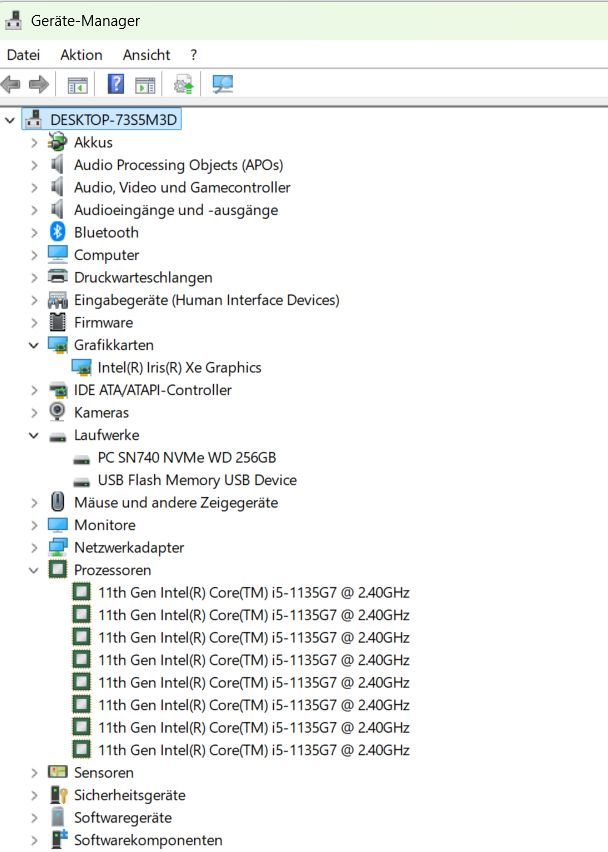
Task: Select PC SN740 NVMe WD 256GB drive
Action: coord(186,457)
